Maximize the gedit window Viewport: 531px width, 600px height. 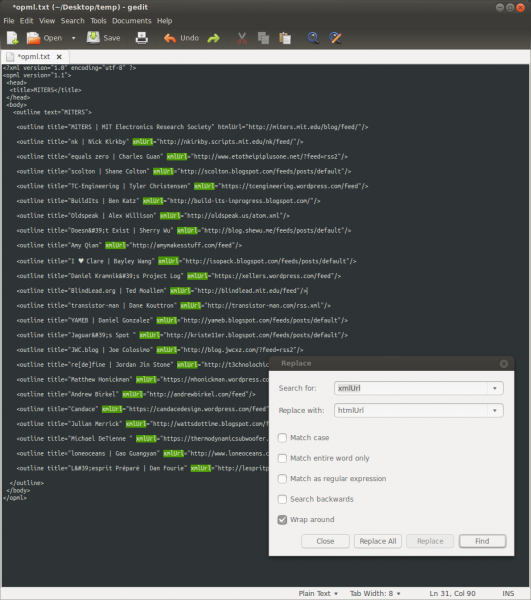[x=510, y=7]
